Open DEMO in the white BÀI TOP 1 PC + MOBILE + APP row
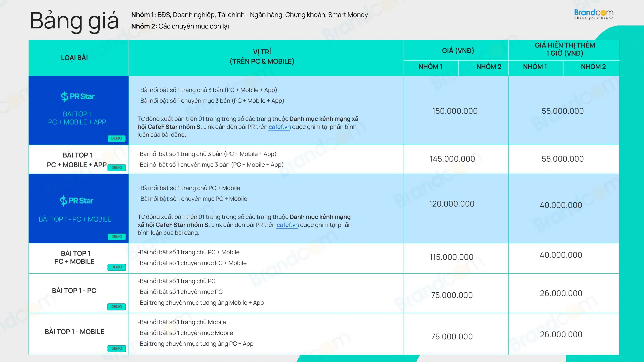The image size is (644, 362). pos(116,168)
